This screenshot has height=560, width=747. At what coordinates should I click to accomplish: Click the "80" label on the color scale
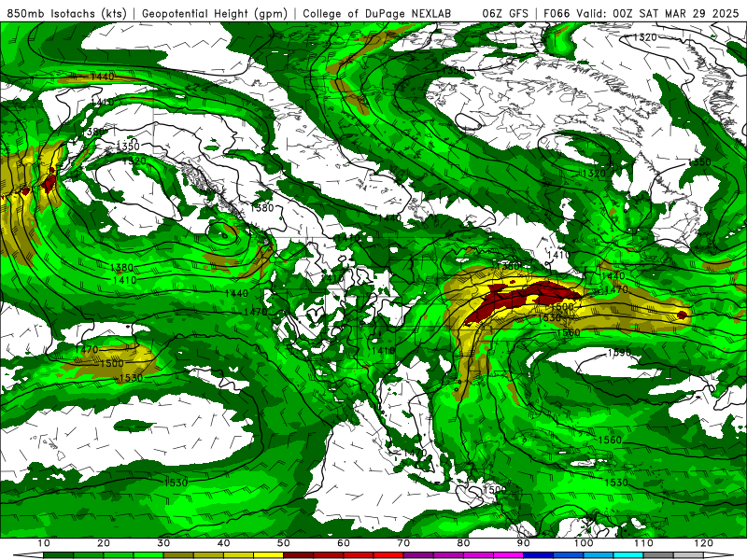[x=463, y=543]
